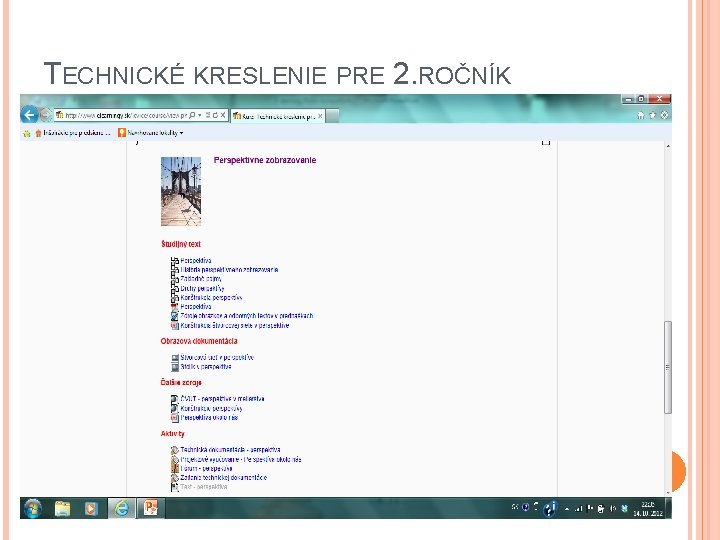This screenshot has width=720, height=540.
Task: Click assignment icon beside Technická dokumentácia
Action: coord(174,450)
